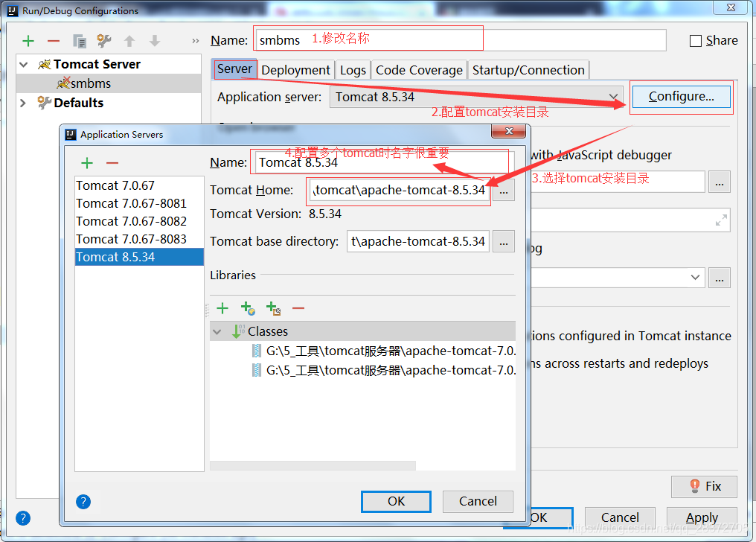Viewport: 756px width, 542px height.
Task: Switch to the Deployment tab
Action: [x=295, y=71]
